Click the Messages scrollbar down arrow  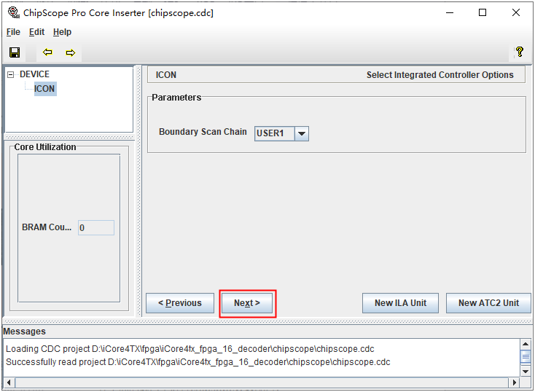(526, 370)
